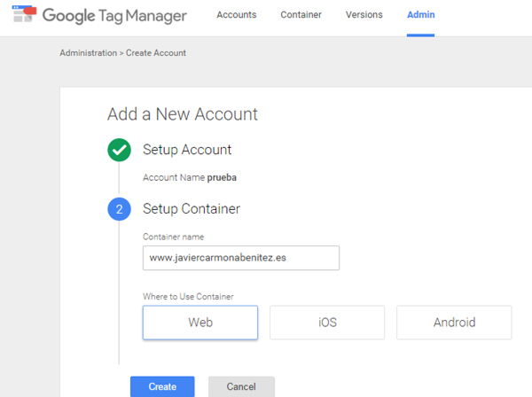Click the blue step 2 circle

click(119, 209)
